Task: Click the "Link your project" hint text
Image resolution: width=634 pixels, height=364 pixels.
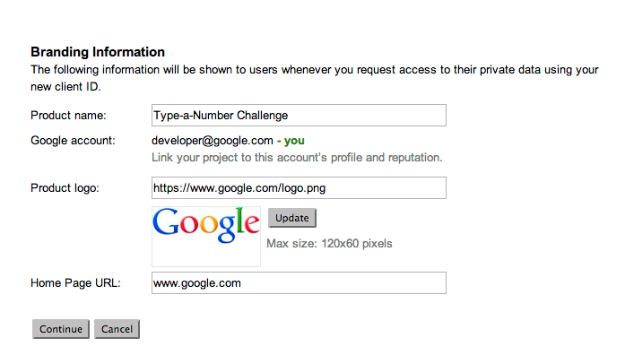Action: tap(297, 158)
